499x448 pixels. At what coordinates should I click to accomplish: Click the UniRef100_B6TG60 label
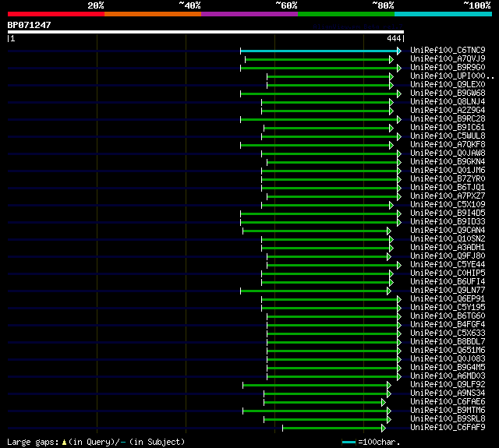pos(448,316)
